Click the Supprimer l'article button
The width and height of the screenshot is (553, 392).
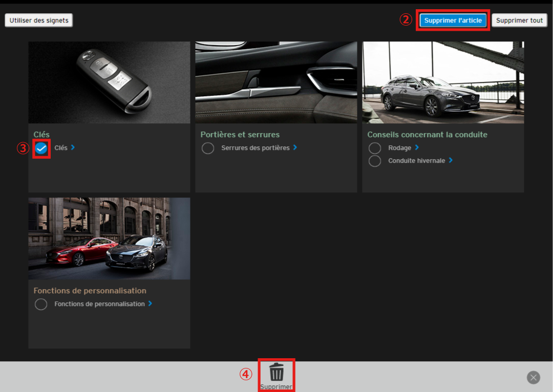pyautogui.click(x=453, y=20)
